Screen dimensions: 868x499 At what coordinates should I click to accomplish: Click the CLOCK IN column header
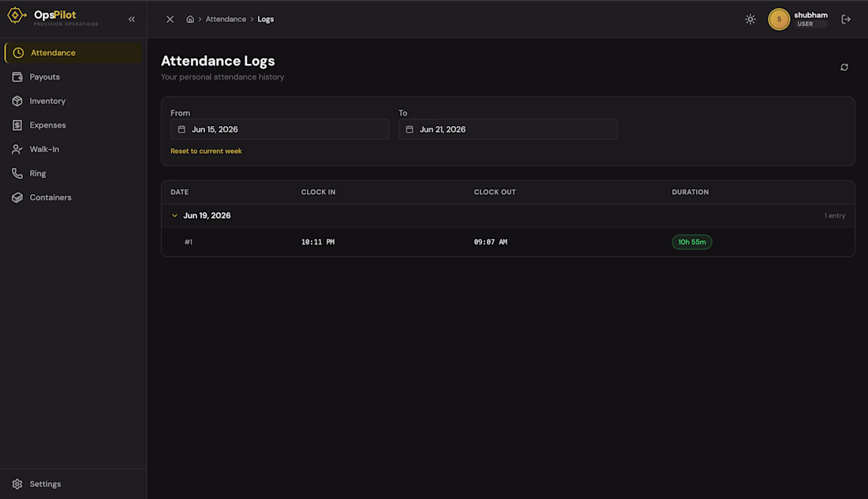(x=318, y=192)
